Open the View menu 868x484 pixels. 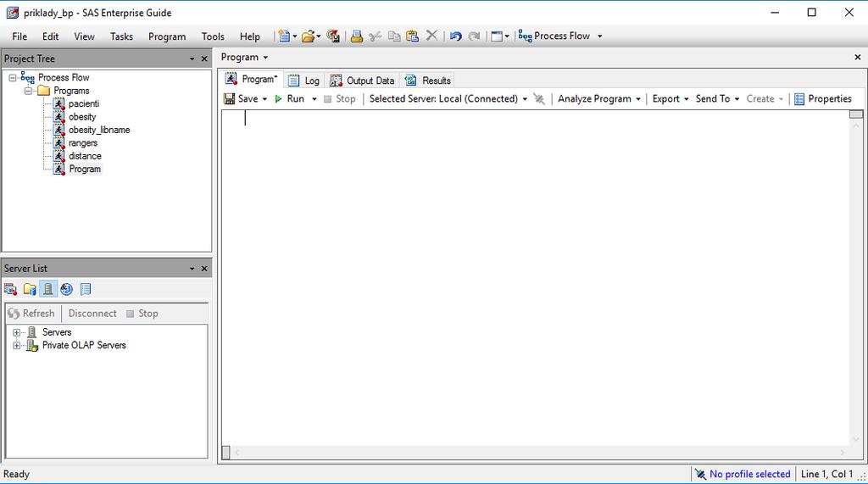(84, 36)
